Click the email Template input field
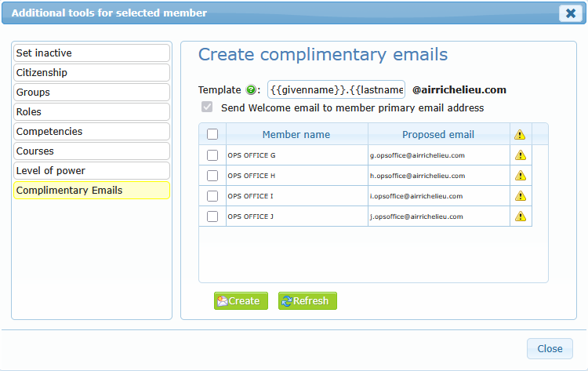The width and height of the screenshot is (588, 371). pyautogui.click(x=336, y=90)
